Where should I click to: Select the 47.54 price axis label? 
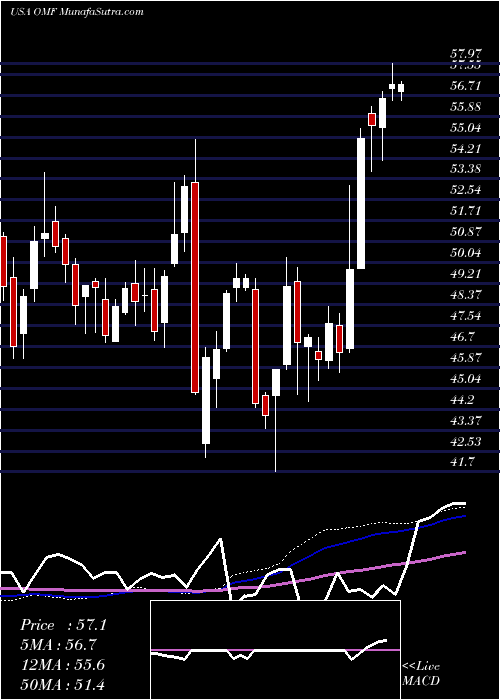pyautogui.click(x=466, y=316)
